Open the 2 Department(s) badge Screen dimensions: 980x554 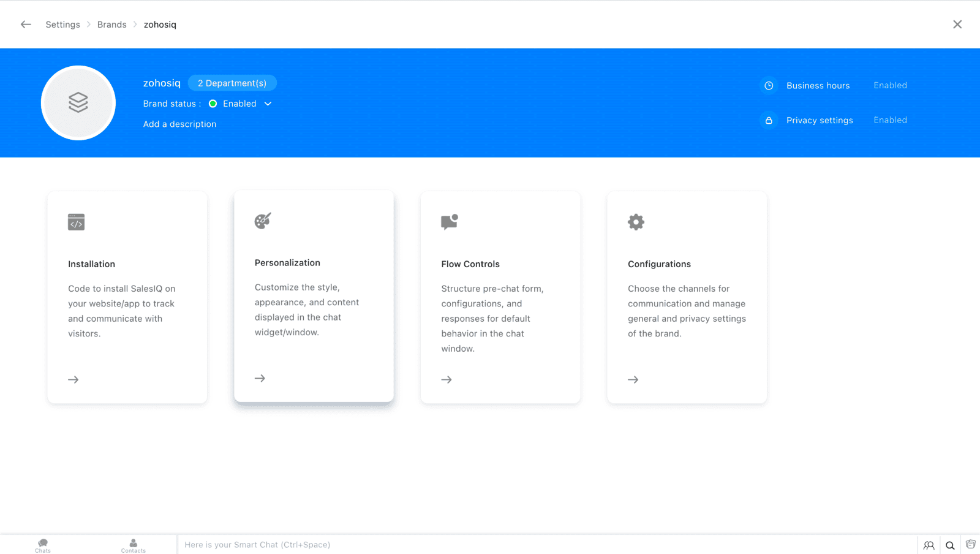click(x=232, y=83)
